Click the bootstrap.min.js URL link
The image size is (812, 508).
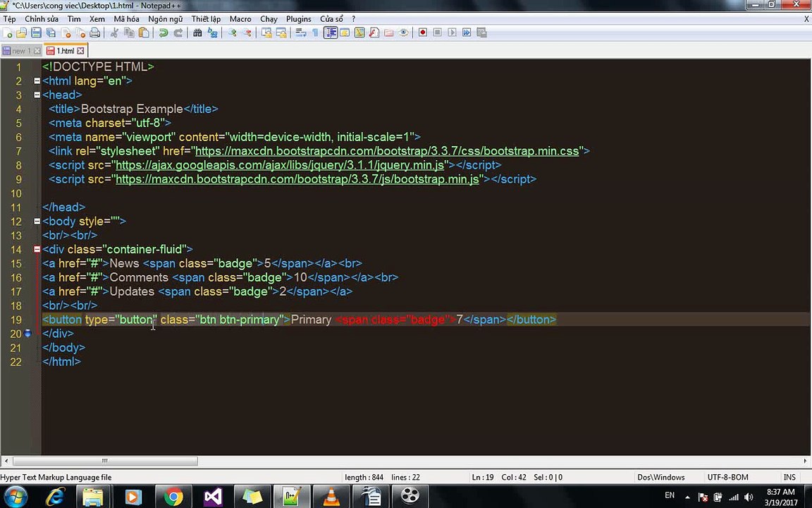tap(297, 179)
